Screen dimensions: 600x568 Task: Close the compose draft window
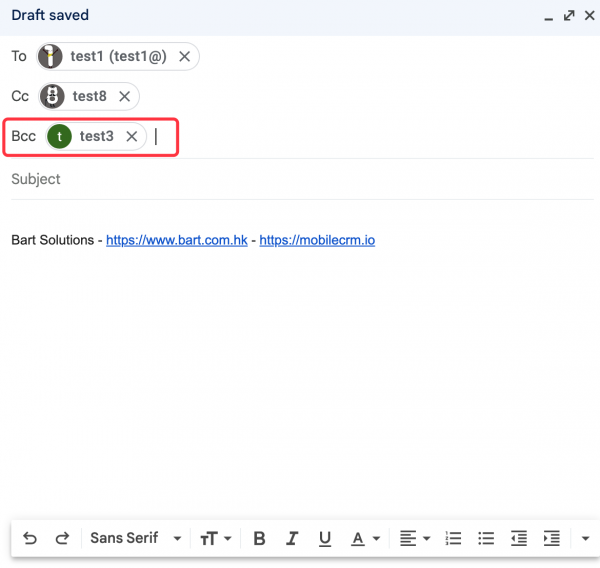[x=590, y=16]
